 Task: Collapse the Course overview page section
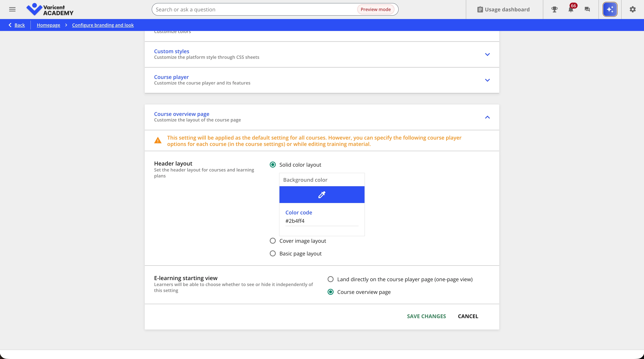point(487,117)
